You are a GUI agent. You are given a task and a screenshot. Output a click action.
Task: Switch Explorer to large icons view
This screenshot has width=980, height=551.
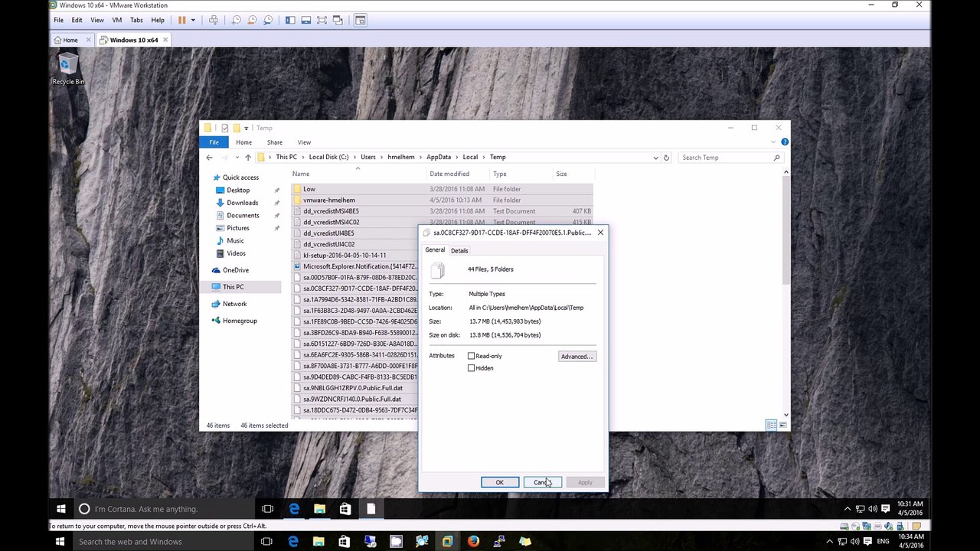point(782,425)
